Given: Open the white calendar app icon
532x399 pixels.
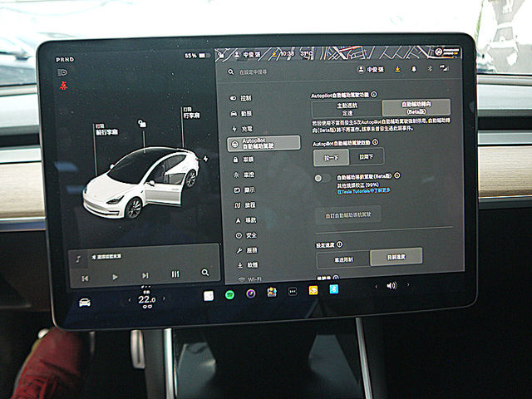Looking at the screenshot, I should [x=209, y=296].
